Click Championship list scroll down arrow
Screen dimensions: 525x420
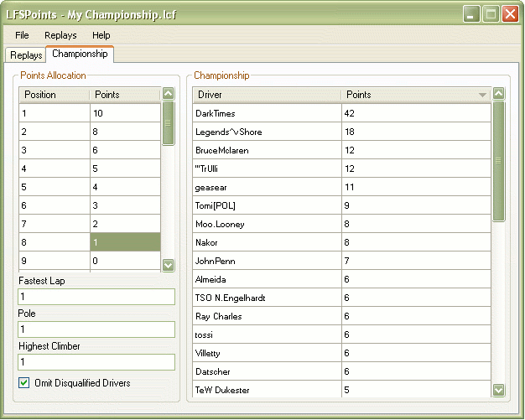[x=498, y=390]
